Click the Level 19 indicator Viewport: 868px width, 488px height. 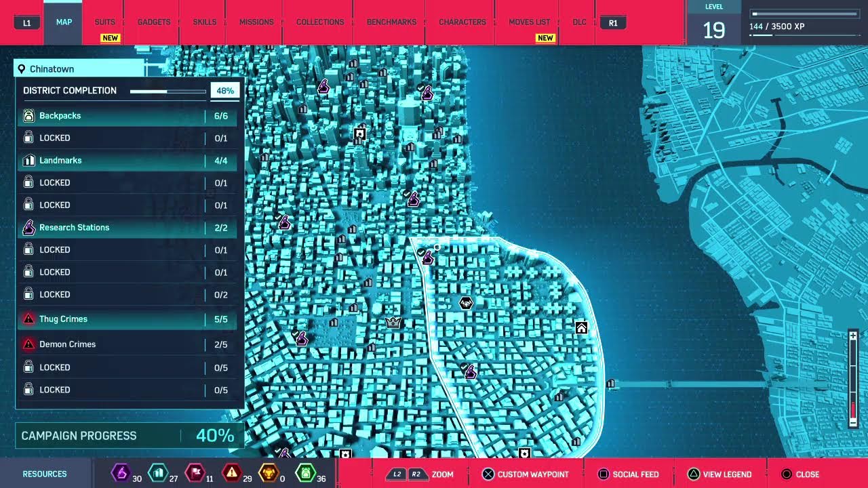point(714,24)
